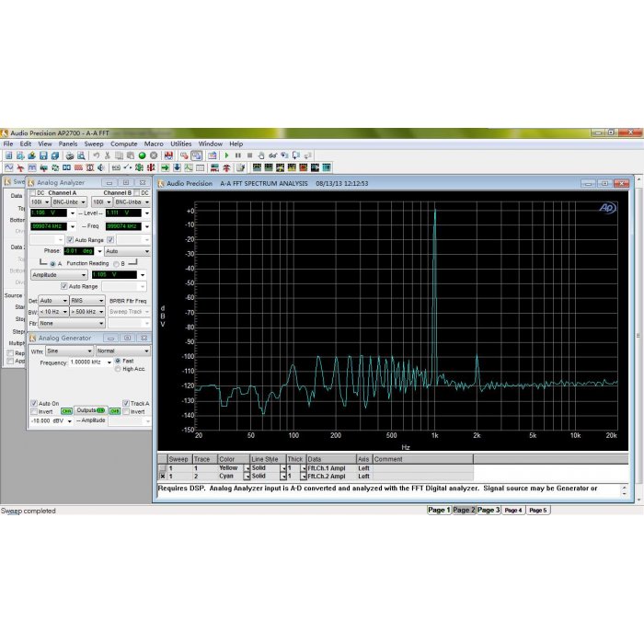Screen dimensions: 644x644
Task: Open Cyan color dropdown for trace 2
Action: coord(247,477)
